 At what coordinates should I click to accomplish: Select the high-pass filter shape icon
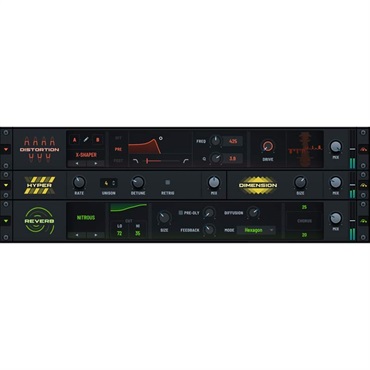point(186,161)
